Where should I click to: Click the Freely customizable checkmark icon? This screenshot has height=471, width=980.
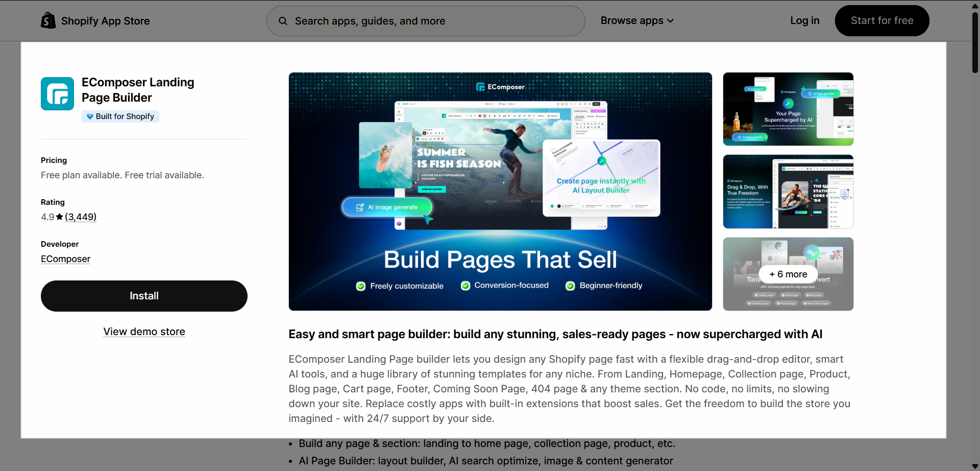[361, 286]
